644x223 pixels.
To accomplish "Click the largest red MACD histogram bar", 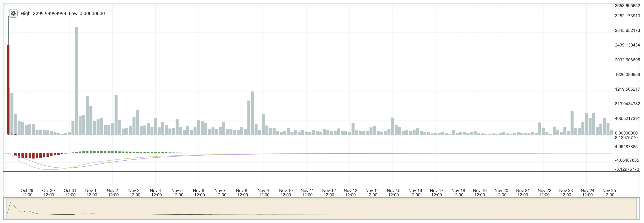I will (33, 156).
